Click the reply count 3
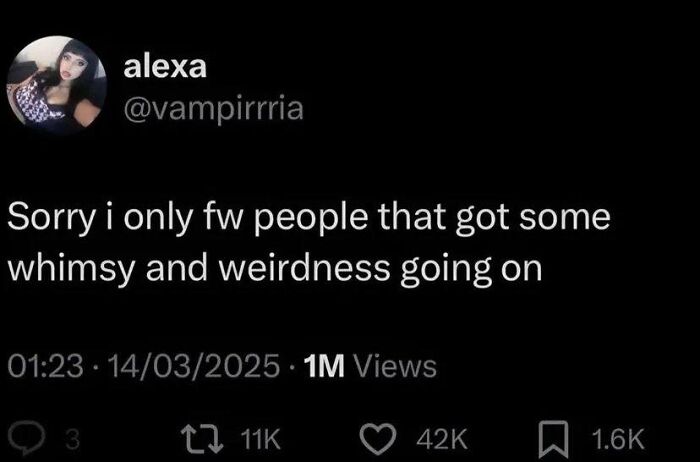The height and width of the screenshot is (462, 700). pos(72,439)
